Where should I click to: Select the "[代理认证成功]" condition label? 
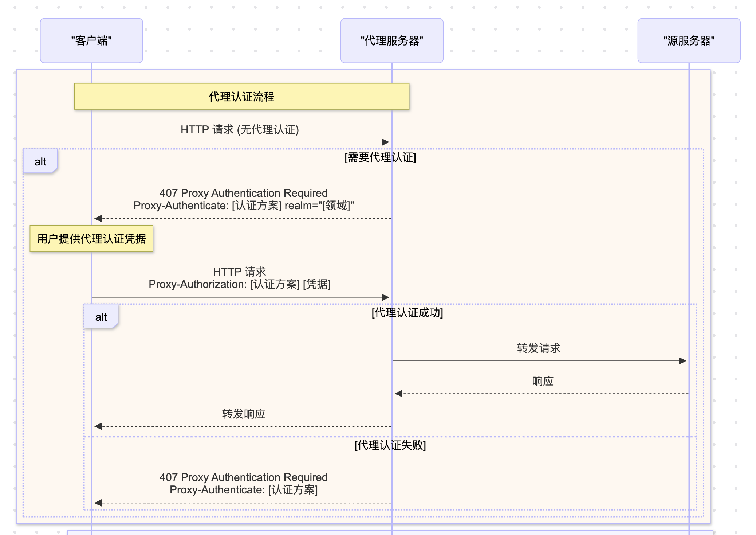click(x=407, y=313)
